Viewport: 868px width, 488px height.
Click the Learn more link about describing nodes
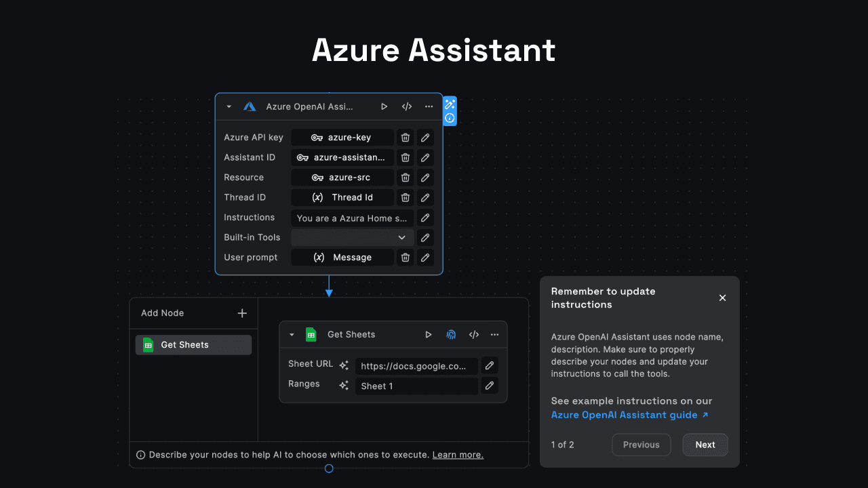click(458, 455)
